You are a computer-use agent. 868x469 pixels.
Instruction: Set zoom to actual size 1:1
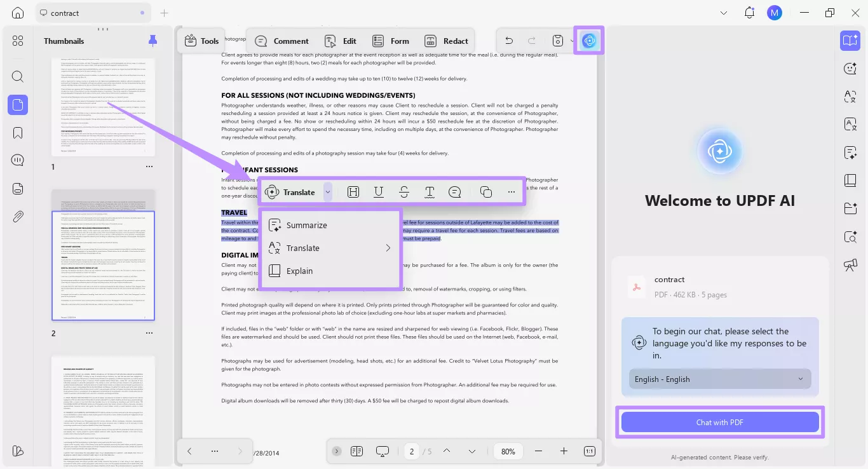[590, 451]
